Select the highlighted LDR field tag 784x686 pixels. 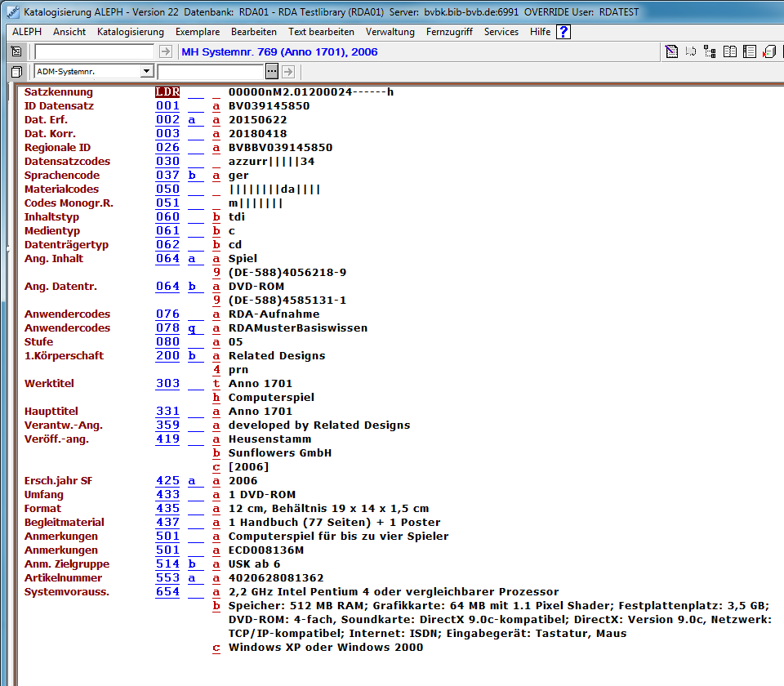[x=167, y=92]
